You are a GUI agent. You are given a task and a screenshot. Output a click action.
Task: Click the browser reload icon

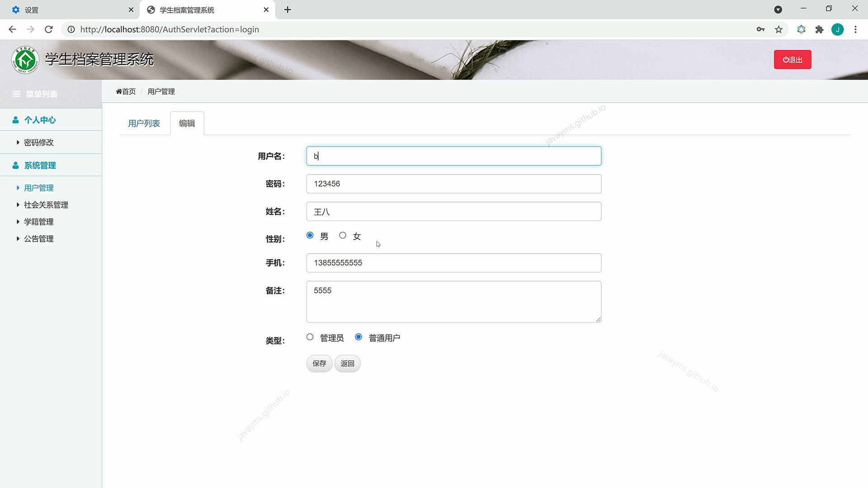pos(49,29)
